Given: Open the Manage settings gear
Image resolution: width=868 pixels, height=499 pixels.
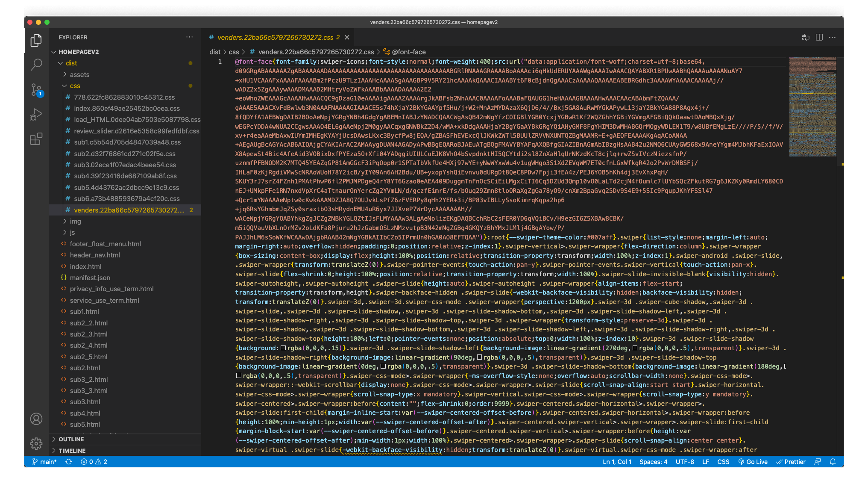Looking at the screenshot, I should [36, 444].
